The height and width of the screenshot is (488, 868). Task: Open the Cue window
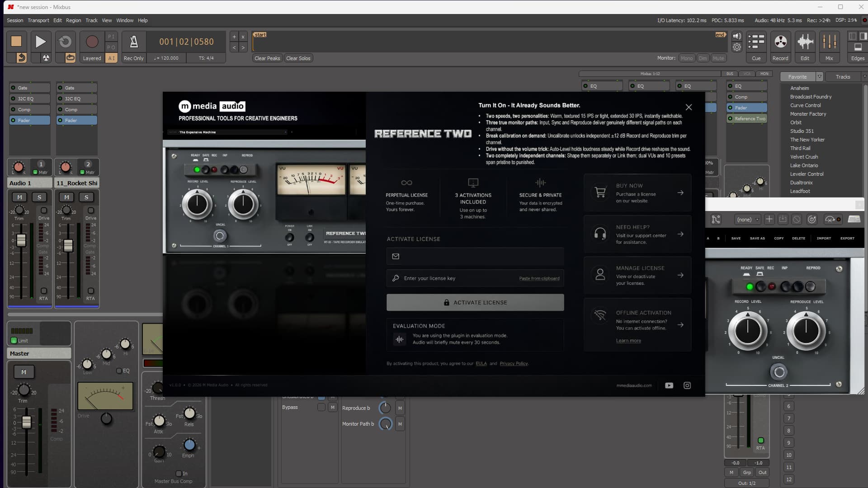[756, 47]
